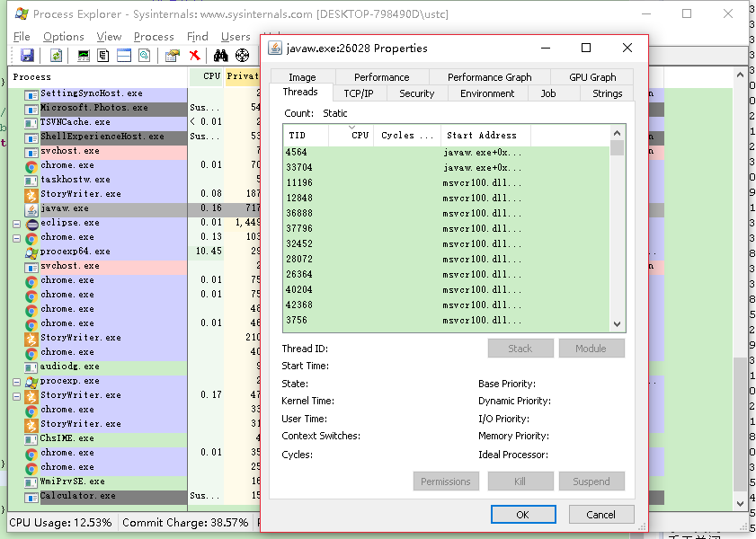Sort threads by TID column header
Viewport: 756px width, 539px height.
point(306,136)
